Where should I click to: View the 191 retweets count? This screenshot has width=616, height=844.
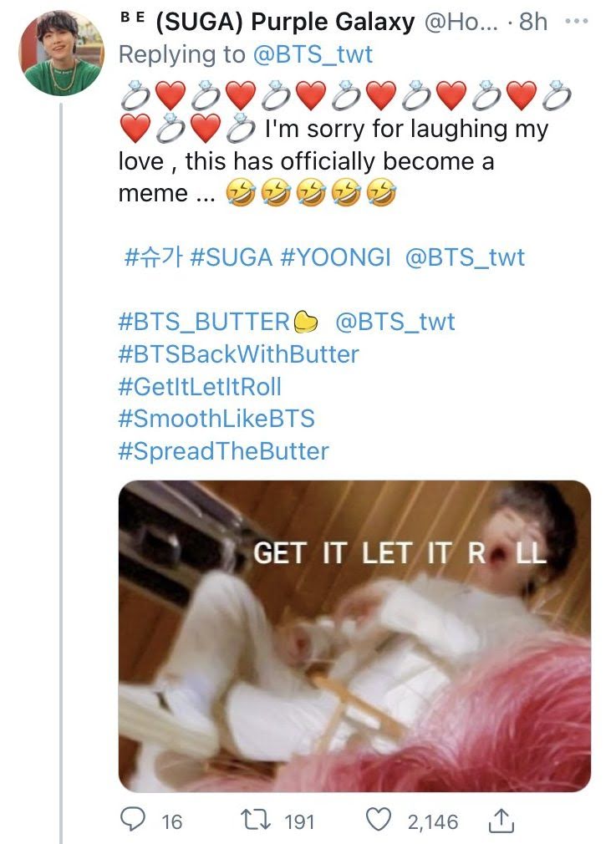coord(299,822)
